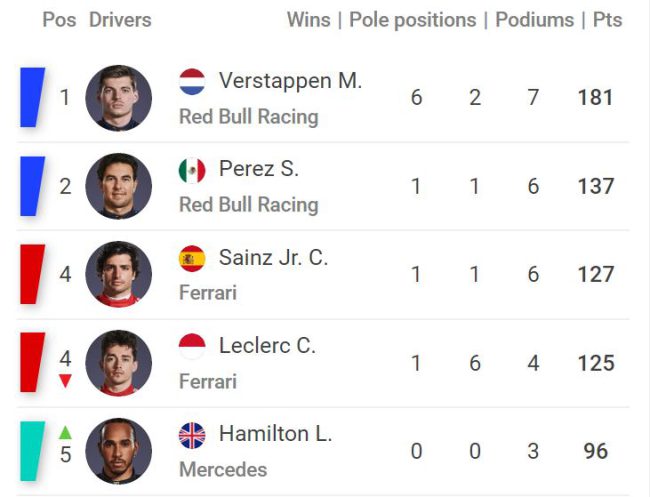The height and width of the screenshot is (497, 650).
Task: Open Hamilton's driver portrait
Action: [119, 451]
